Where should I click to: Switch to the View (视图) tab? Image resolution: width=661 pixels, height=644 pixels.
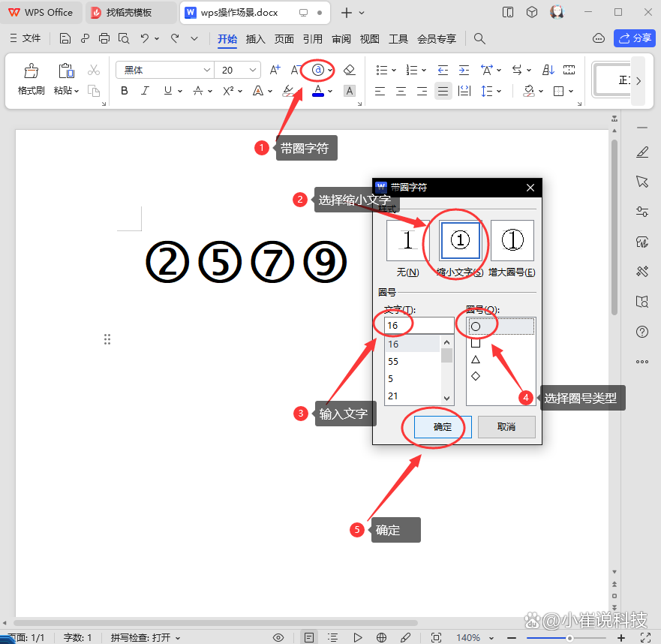(369, 39)
